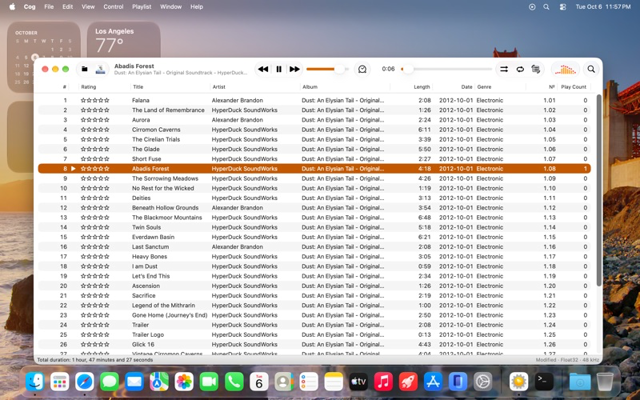This screenshot has width=640, height=400.
Task: Open the Help menu
Action: tap(196, 7)
